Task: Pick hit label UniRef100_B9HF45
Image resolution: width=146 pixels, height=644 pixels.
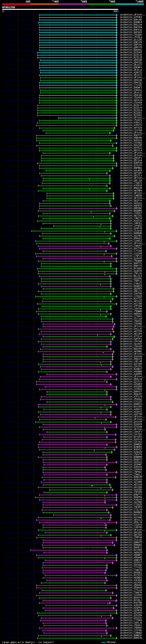Action: tap(131, 163)
